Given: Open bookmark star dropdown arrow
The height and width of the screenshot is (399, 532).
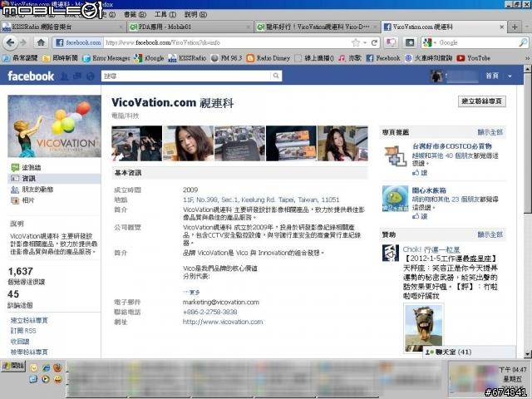Looking at the screenshot, I should [x=365, y=42].
